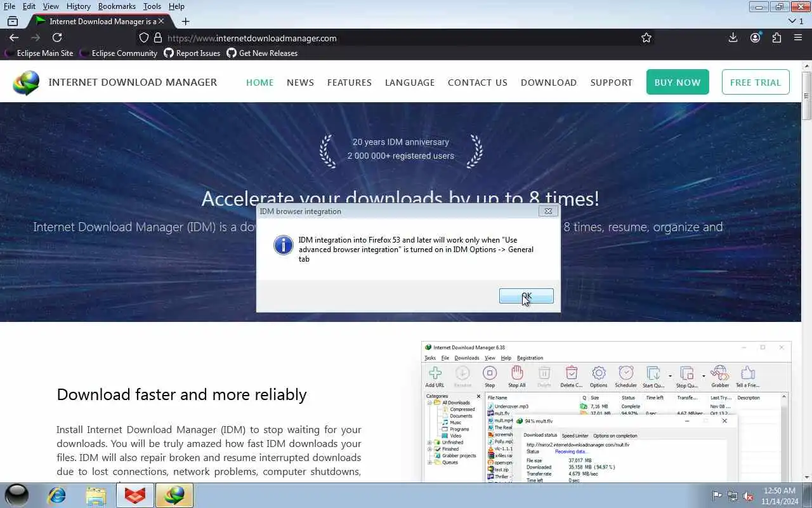
Task: Open the Firefox account icon
Action: click(755, 38)
